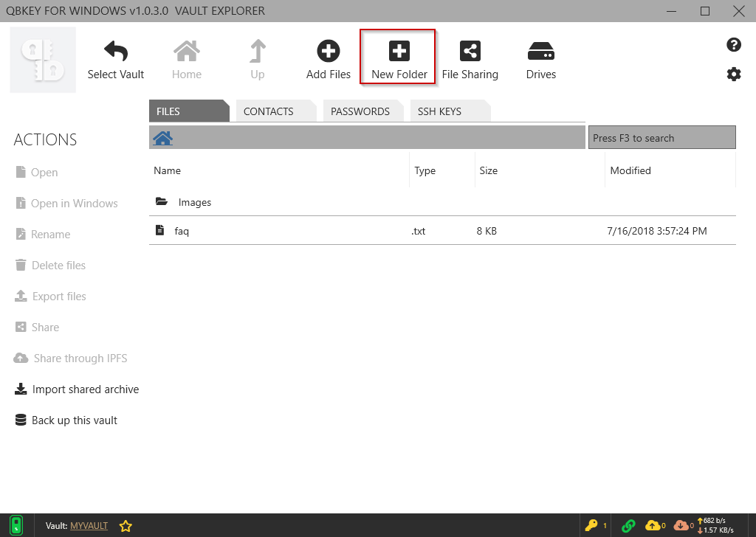This screenshot has width=756, height=537.
Task: Select the Images folder row
Action: [x=442, y=202]
